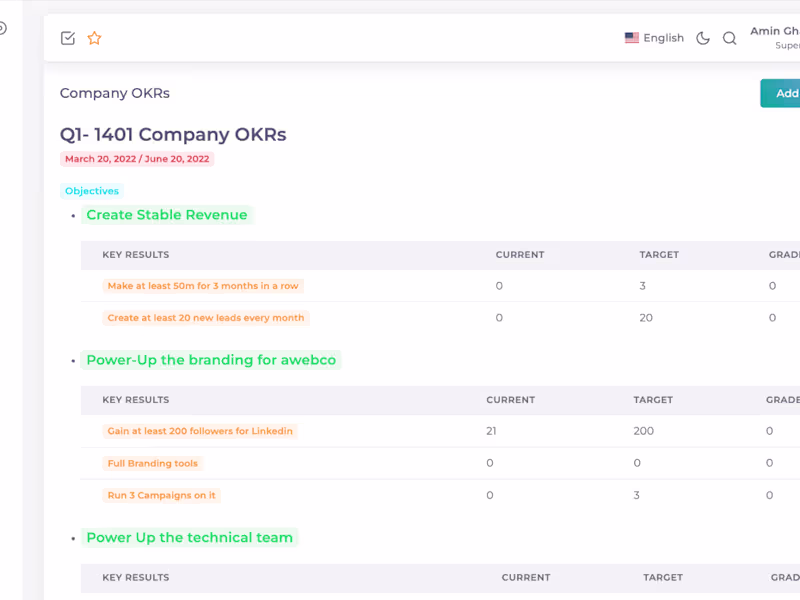Click the US flag icon
The width and height of the screenshot is (800, 600).
(x=632, y=38)
